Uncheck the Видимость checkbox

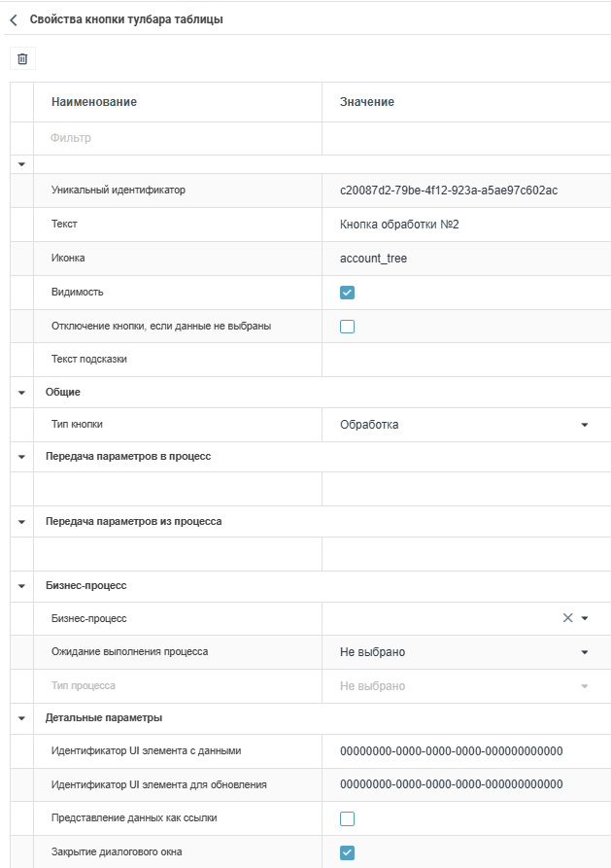pos(348,293)
